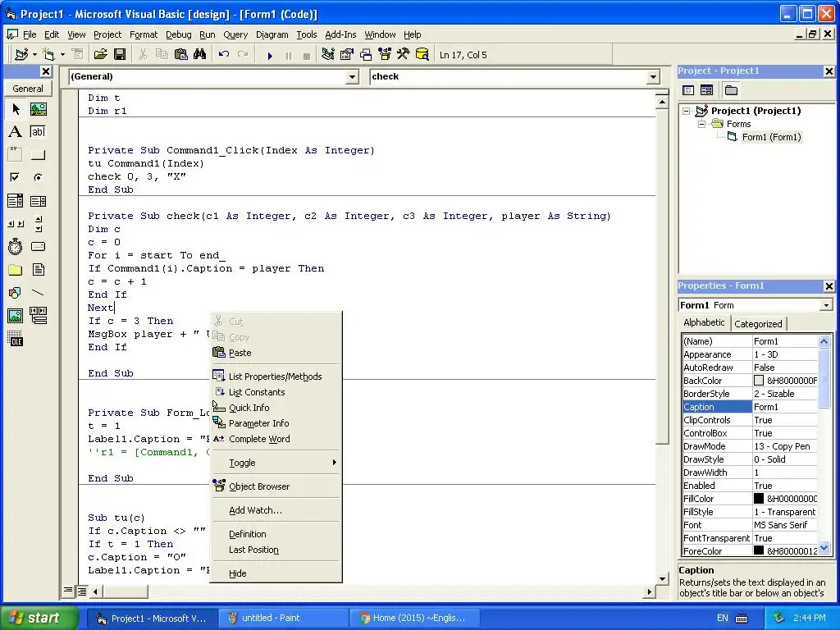Click the Start (Run) toolbar button

click(x=270, y=55)
